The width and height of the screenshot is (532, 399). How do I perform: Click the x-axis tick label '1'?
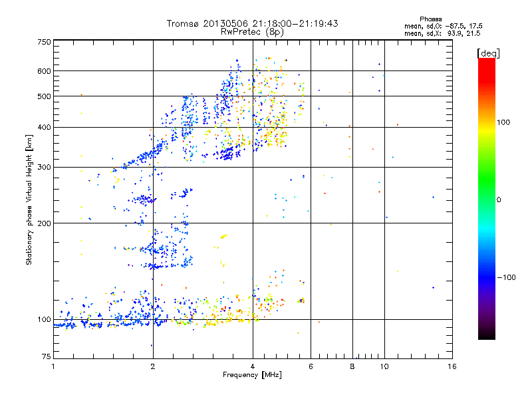coord(53,366)
